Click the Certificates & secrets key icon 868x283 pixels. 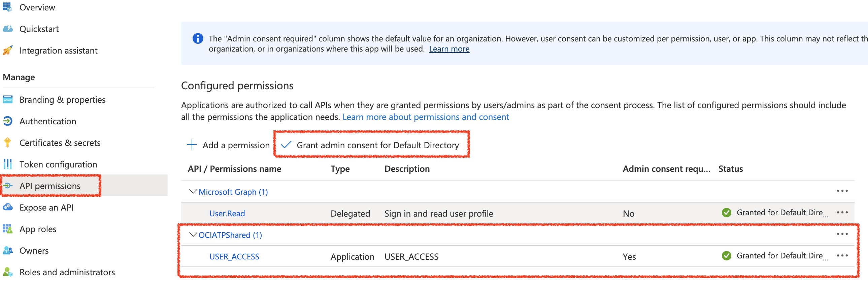(7, 143)
